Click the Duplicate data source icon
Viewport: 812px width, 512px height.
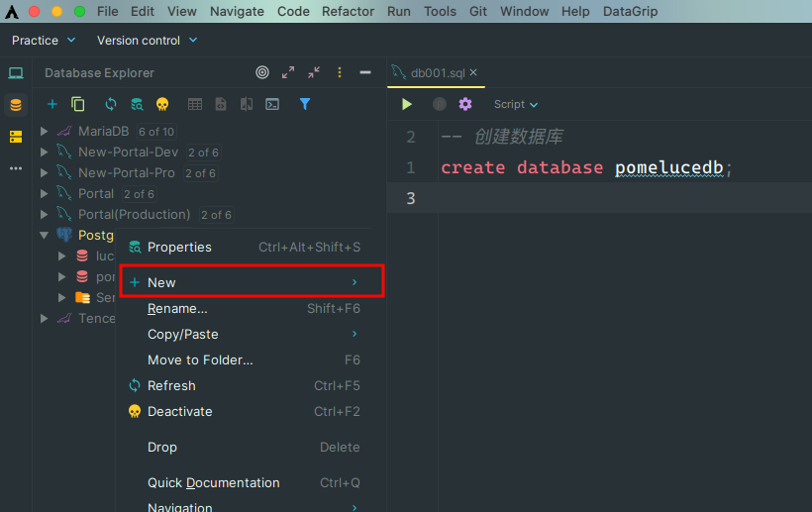click(78, 104)
